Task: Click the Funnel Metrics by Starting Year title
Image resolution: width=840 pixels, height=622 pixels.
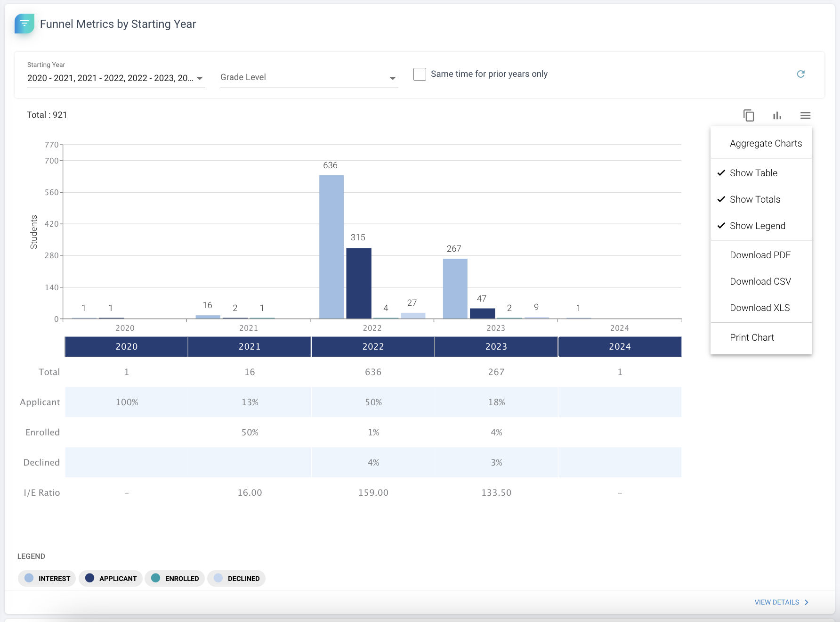Action: pos(118,24)
